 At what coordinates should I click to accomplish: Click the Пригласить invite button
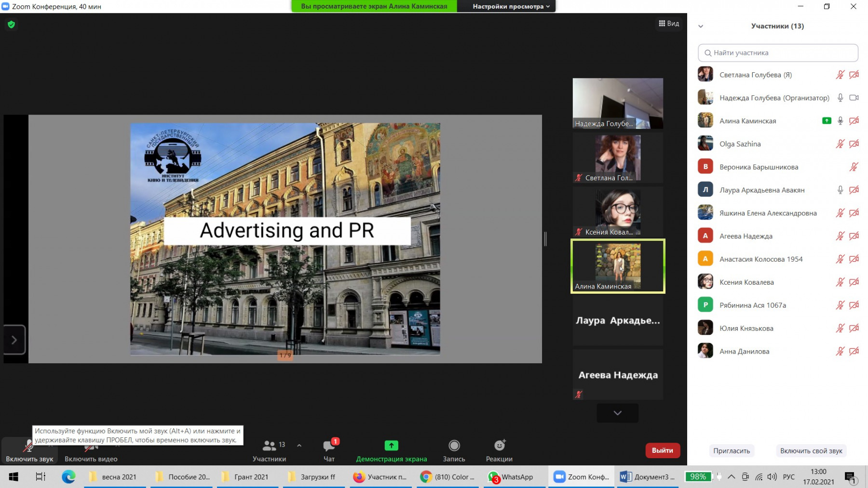click(x=731, y=451)
